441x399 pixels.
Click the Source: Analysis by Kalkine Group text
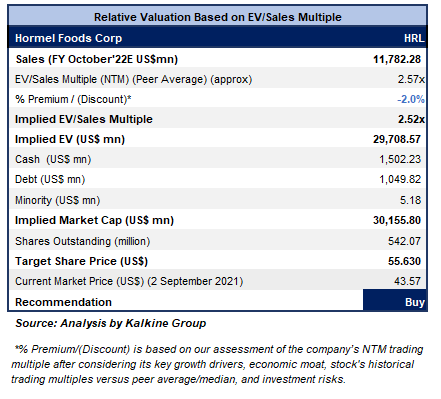111,323
